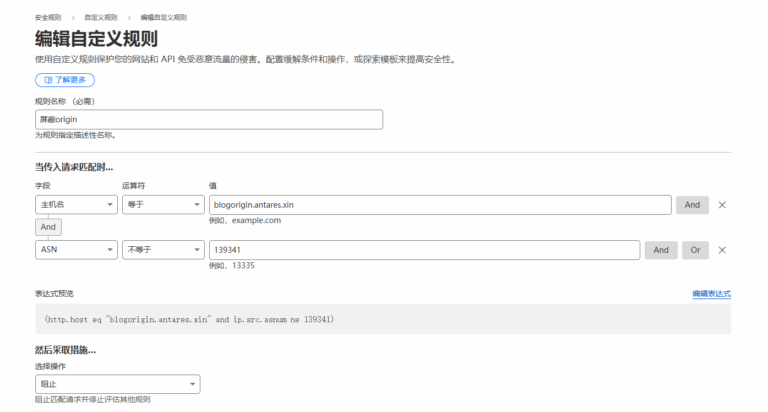The image size is (768, 412).
Task: Click the ASN value field 139341
Action: pyautogui.click(x=423, y=250)
